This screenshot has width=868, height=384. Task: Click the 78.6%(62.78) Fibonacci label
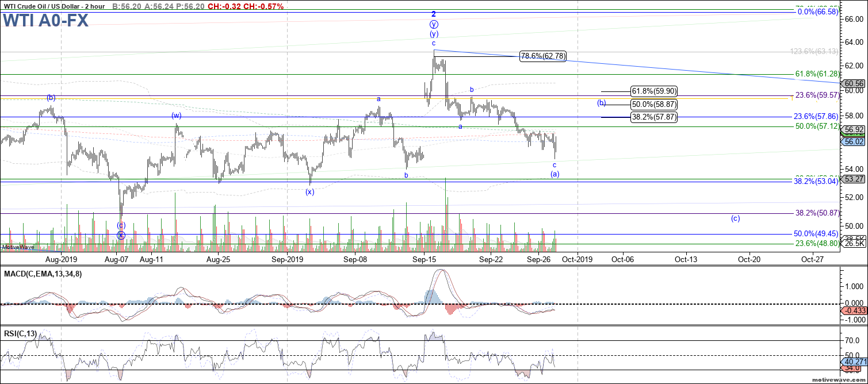pos(542,56)
